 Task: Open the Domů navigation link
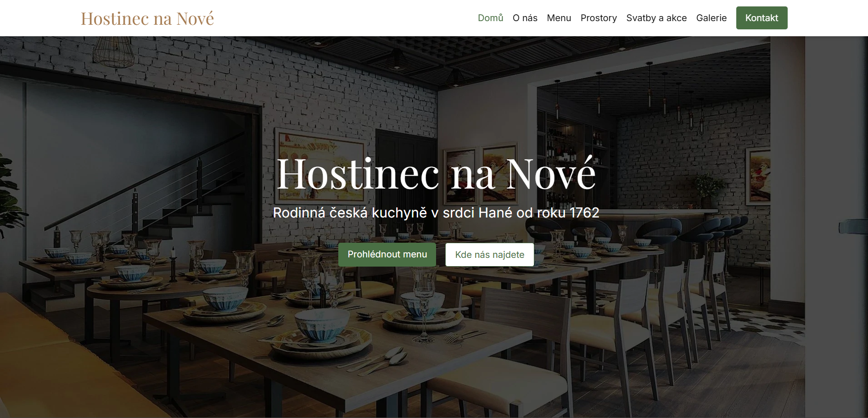(x=490, y=18)
